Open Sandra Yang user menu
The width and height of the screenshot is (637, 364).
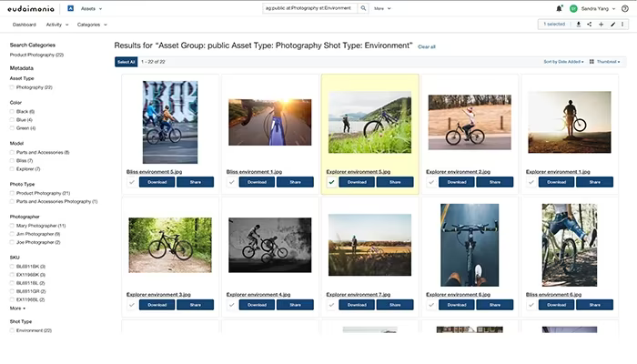click(x=598, y=8)
